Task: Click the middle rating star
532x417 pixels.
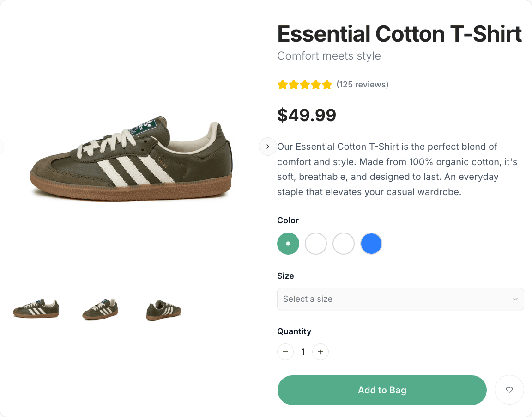Action: (x=305, y=84)
